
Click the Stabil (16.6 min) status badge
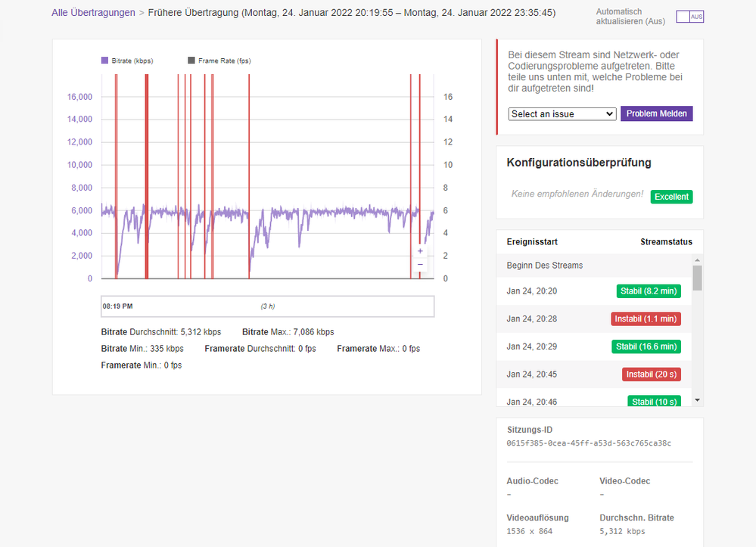646,347
